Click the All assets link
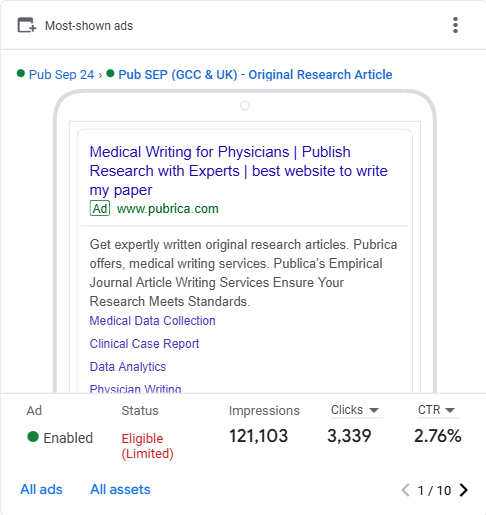 pos(120,489)
